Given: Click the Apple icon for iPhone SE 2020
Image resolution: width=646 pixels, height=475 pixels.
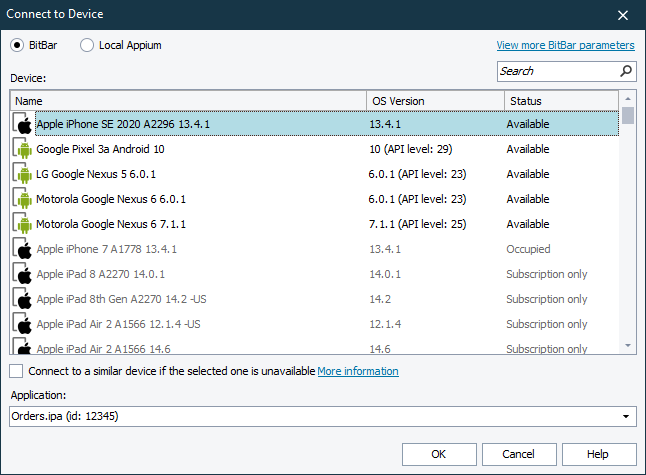Looking at the screenshot, I should (23, 124).
